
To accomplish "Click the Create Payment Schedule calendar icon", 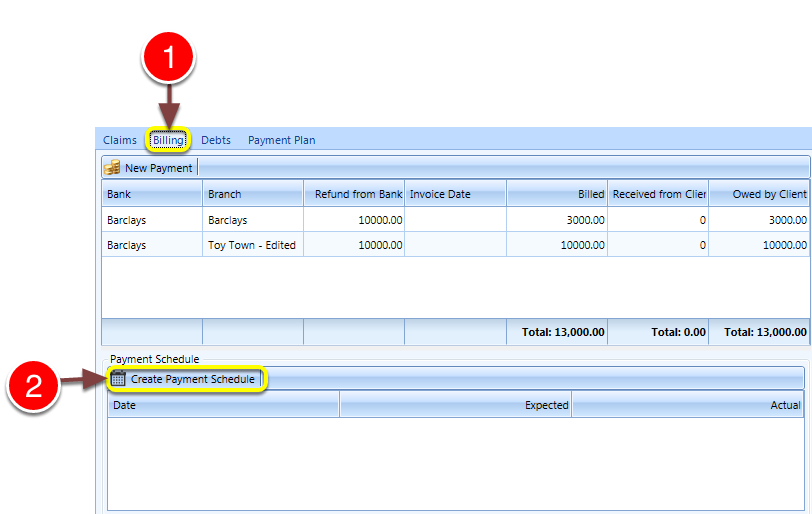I will (118, 379).
